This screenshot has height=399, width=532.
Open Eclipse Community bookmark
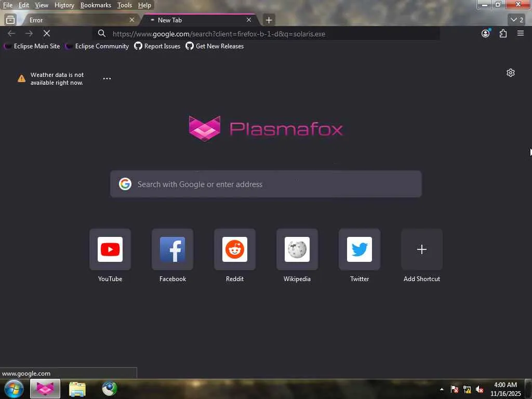pos(97,46)
